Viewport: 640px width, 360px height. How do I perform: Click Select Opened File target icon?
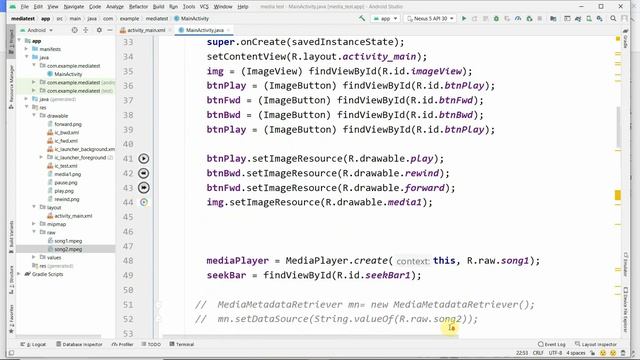tap(74, 30)
